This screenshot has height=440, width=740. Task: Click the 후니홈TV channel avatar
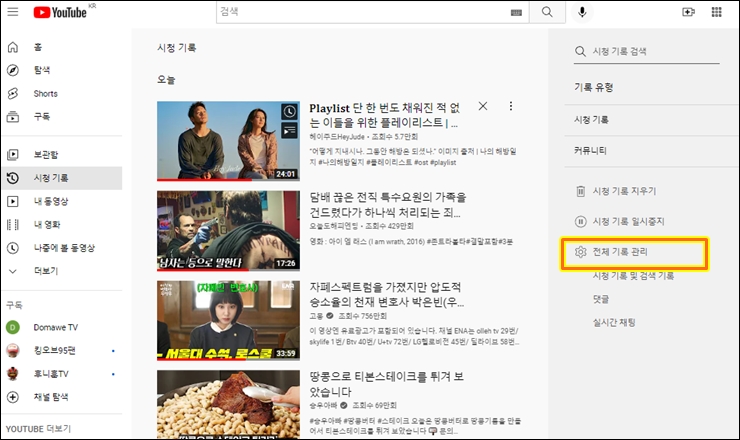pyautogui.click(x=13, y=374)
